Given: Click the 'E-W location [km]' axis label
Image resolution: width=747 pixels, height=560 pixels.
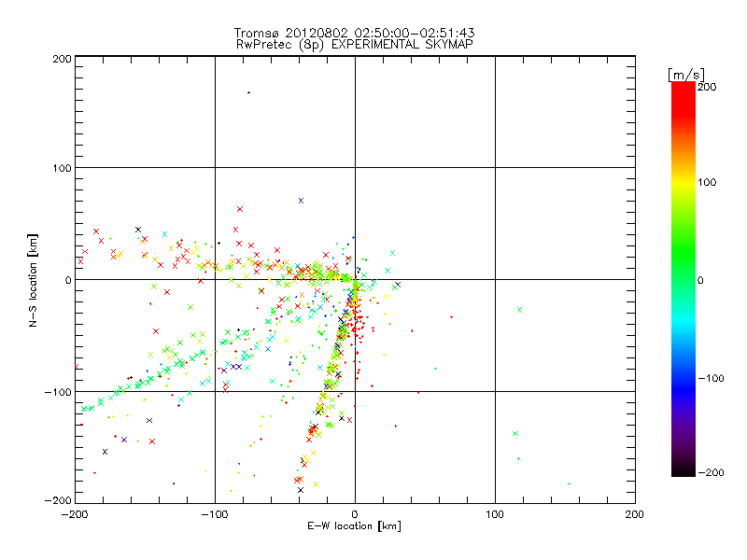Looking at the screenshot, I should pos(354,526).
